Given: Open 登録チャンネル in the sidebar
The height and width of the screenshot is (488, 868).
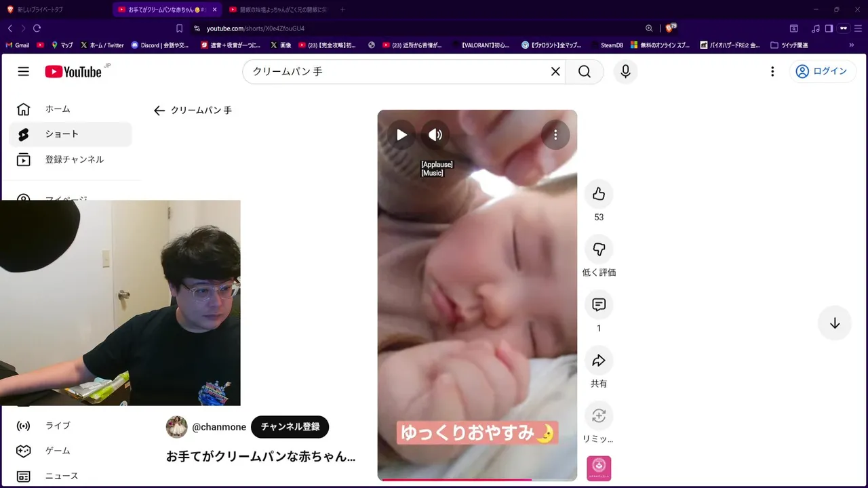Looking at the screenshot, I should (x=71, y=159).
